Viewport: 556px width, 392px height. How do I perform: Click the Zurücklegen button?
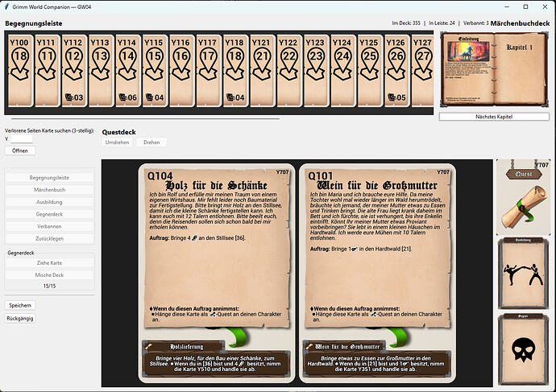pyautogui.click(x=49, y=239)
